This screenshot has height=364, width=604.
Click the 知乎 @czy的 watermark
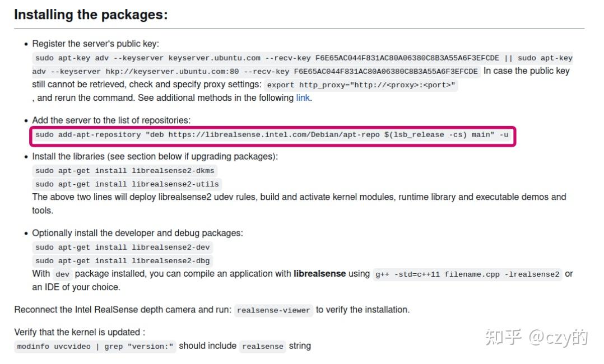(x=536, y=338)
